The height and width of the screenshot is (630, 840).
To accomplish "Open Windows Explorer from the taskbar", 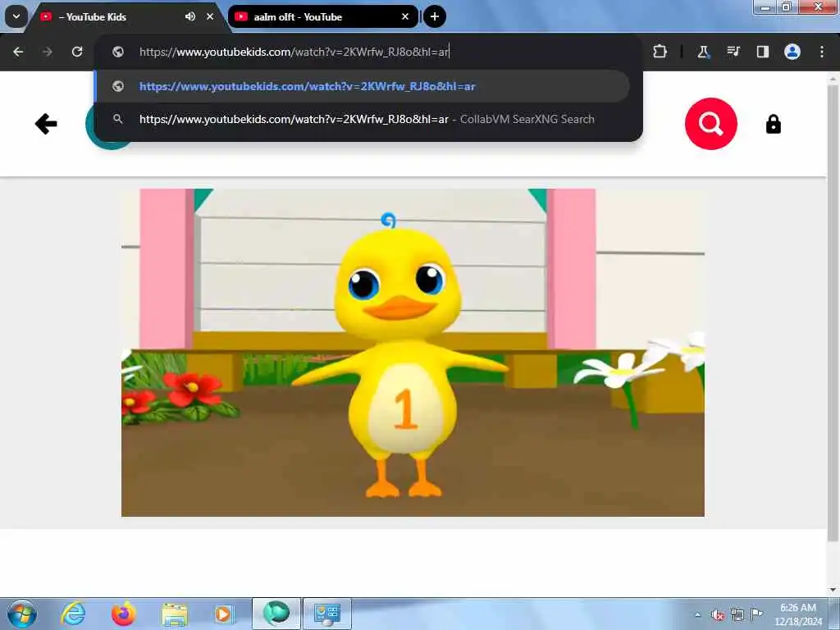I will pyautogui.click(x=174, y=614).
